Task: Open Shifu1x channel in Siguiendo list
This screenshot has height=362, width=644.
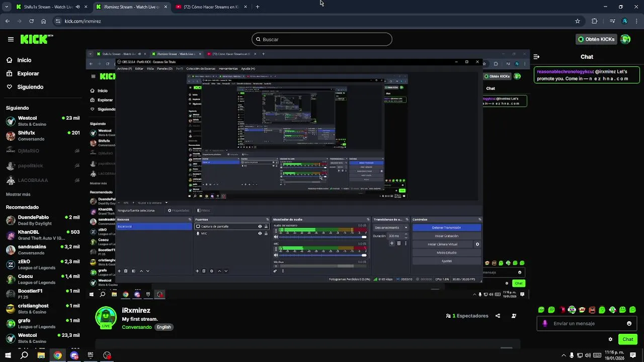Action: (43, 136)
